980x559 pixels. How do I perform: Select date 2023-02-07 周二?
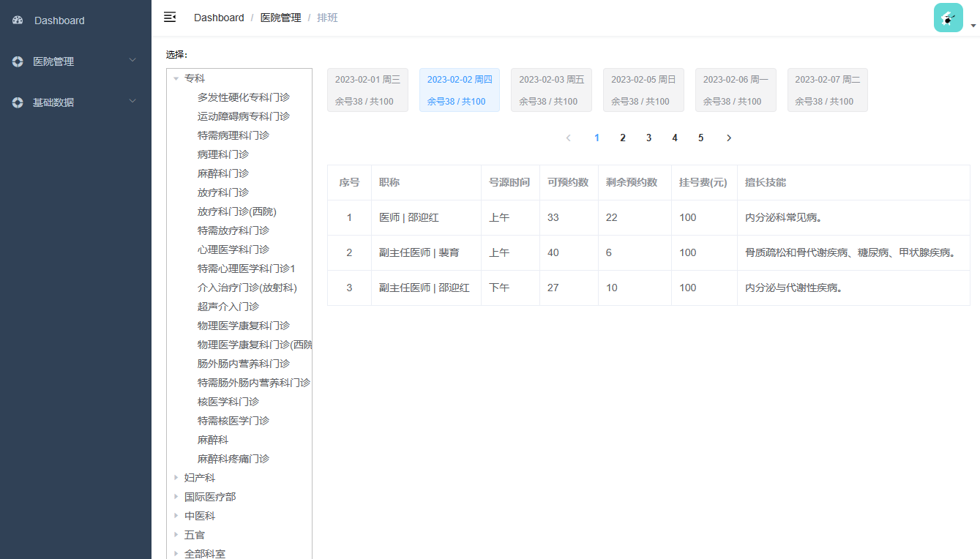coord(828,90)
